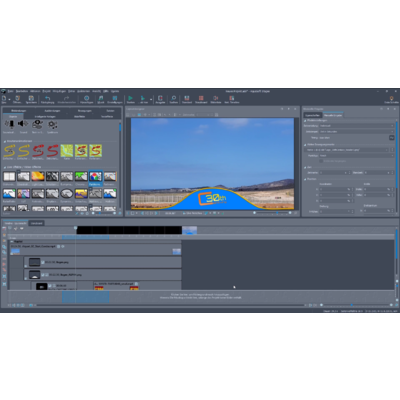
Task: Toggle first checkbox on Bogen_ALPHA.png track
Action: [43, 275]
